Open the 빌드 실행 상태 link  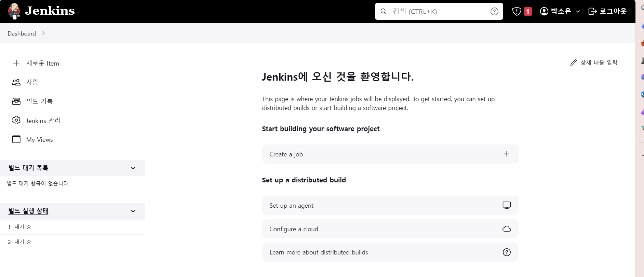28,211
